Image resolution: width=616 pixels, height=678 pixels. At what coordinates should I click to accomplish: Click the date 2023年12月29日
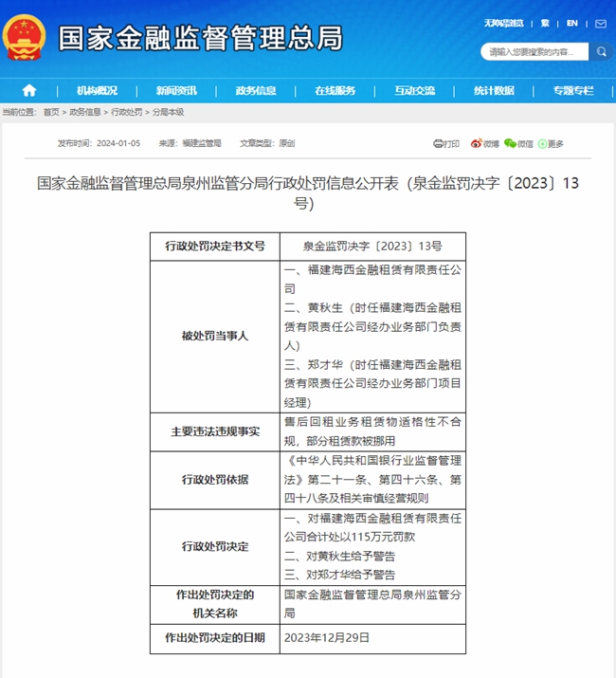pyautogui.click(x=327, y=638)
